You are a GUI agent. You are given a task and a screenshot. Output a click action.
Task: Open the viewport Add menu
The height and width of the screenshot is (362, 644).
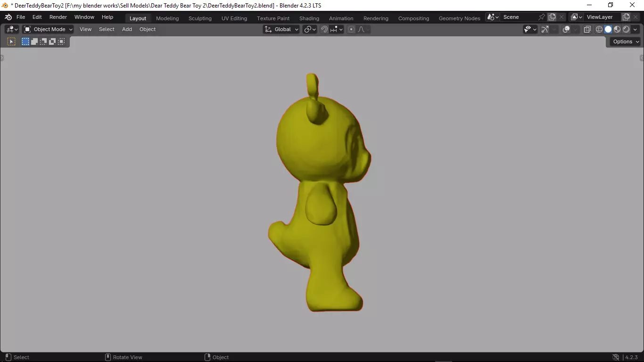[x=127, y=29]
